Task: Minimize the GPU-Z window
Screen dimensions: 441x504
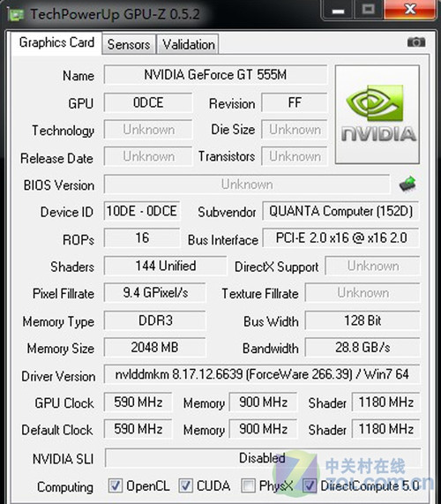Action: click(338, 11)
